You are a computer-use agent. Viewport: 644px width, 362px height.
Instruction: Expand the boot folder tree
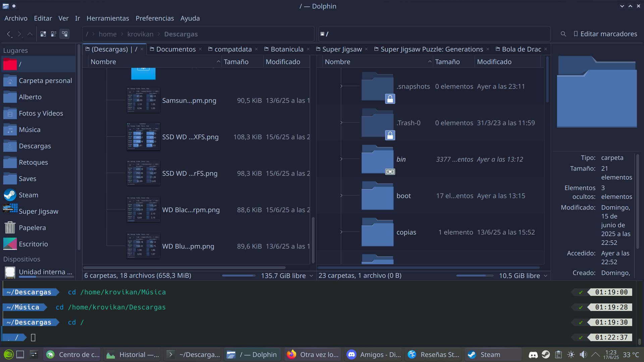pos(341,196)
